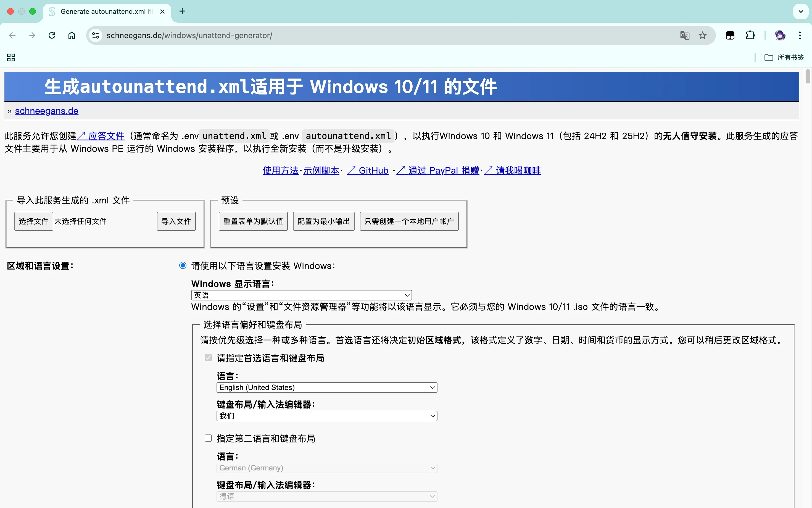This screenshot has height=508, width=812.
Task: Reload the unattend-generator page
Action: coord(52,35)
